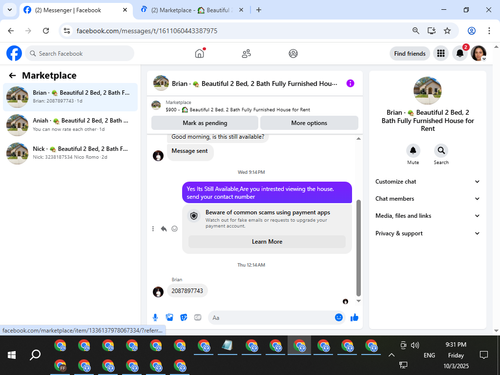Open the Windows notification center
The width and height of the screenshot is (500, 375).
484,355
